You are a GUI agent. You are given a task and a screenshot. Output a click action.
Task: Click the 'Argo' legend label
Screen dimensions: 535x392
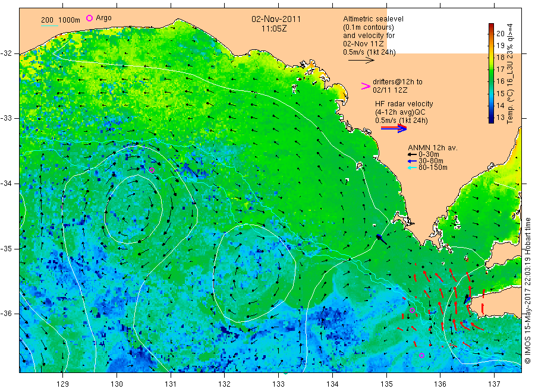[103, 18]
